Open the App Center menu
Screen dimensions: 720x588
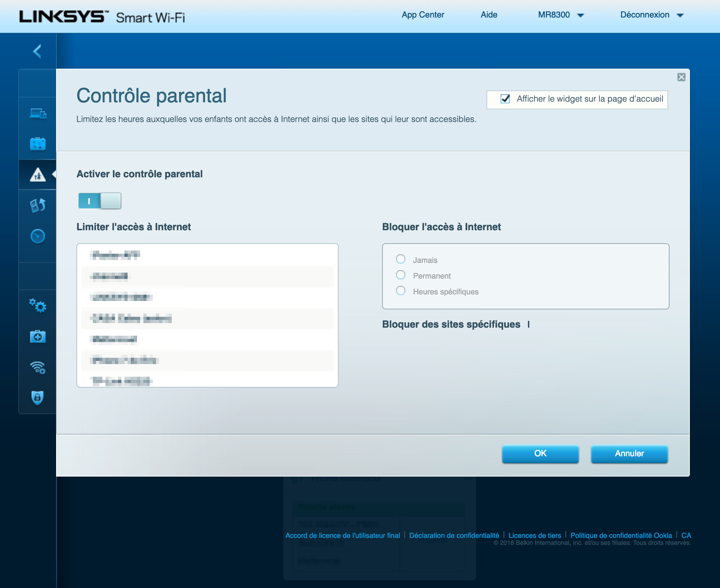coord(423,15)
